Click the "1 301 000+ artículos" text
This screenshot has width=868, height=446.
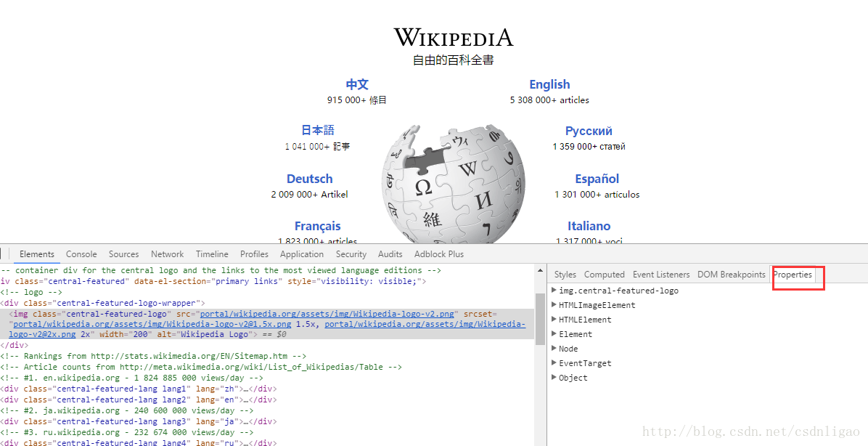coord(597,195)
